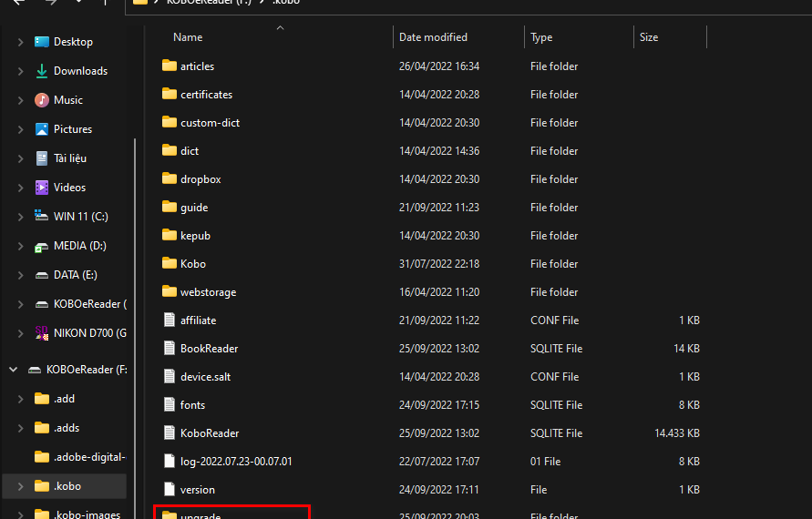Click the BookReader SQLITE file icon
The image size is (812, 519).
click(x=170, y=348)
